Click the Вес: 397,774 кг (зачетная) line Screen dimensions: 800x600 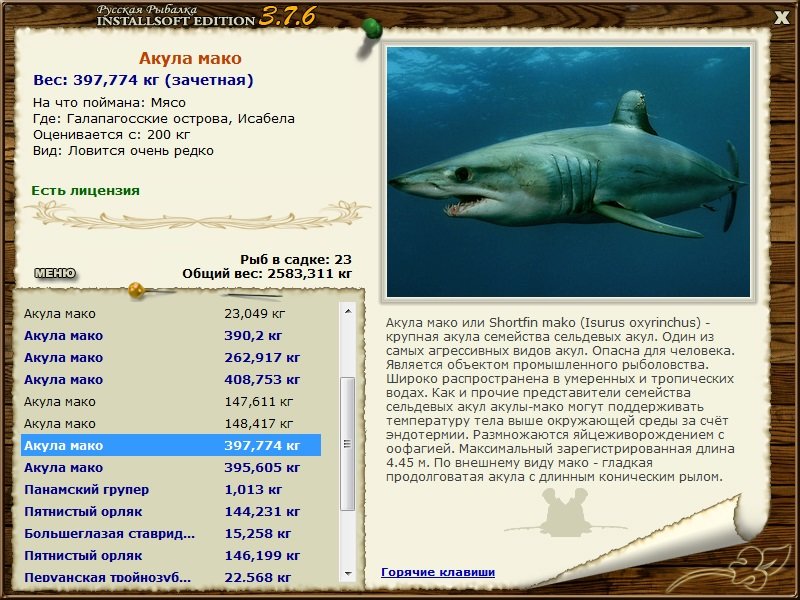(x=143, y=81)
